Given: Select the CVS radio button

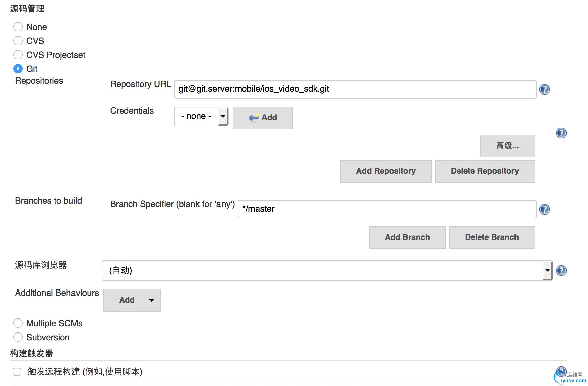Looking at the screenshot, I should point(18,41).
